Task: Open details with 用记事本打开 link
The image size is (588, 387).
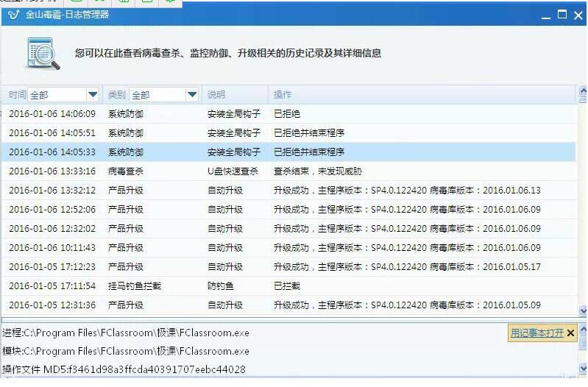Action: tap(537, 333)
